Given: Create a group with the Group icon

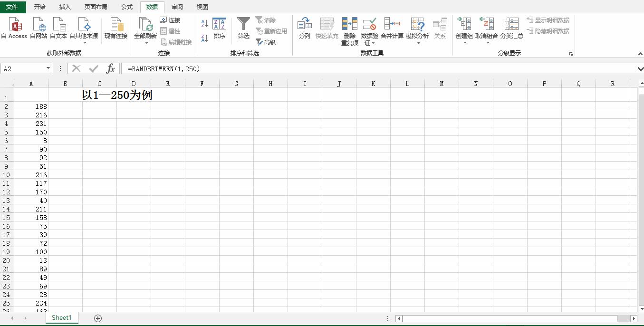Looking at the screenshot, I should tap(463, 24).
